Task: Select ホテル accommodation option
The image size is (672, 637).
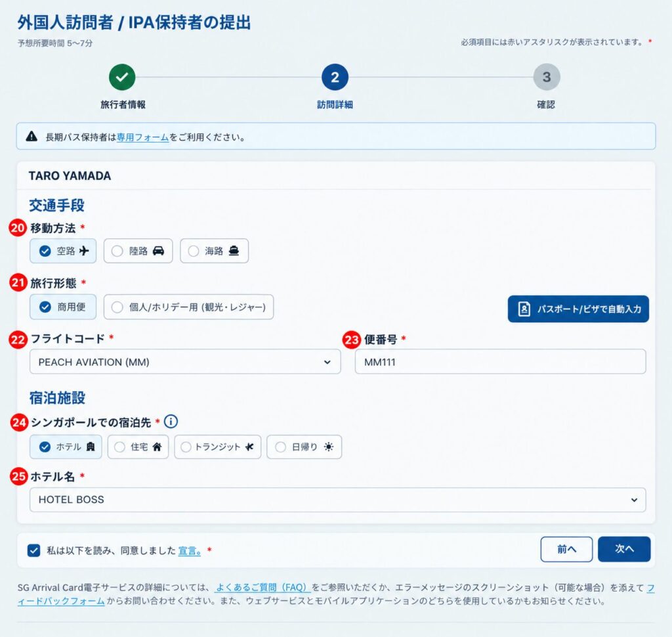Action: tap(66, 447)
